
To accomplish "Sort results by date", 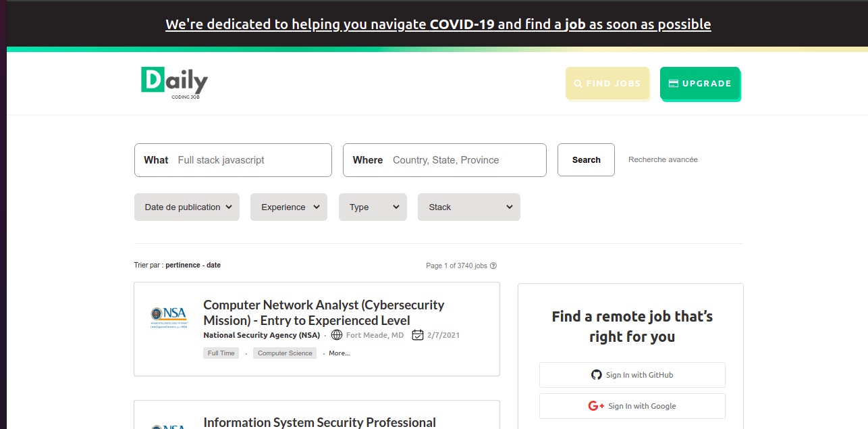I will pos(214,265).
